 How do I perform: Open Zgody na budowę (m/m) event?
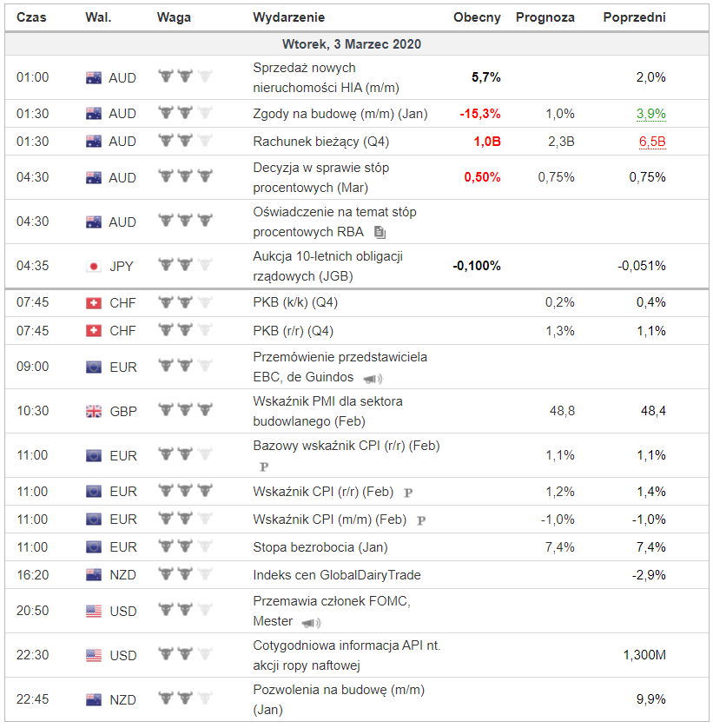[340, 114]
